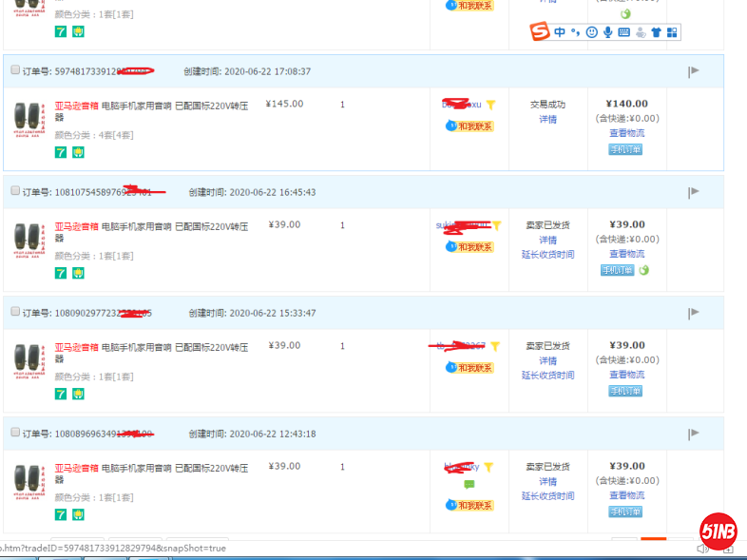Open 查看物流 for the 15:33:47 order

point(626,376)
